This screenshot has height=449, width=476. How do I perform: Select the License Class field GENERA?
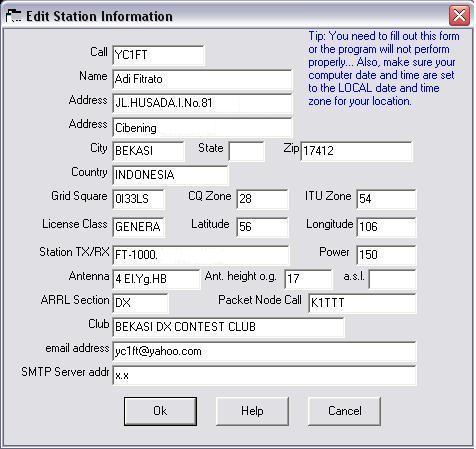(x=138, y=227)
